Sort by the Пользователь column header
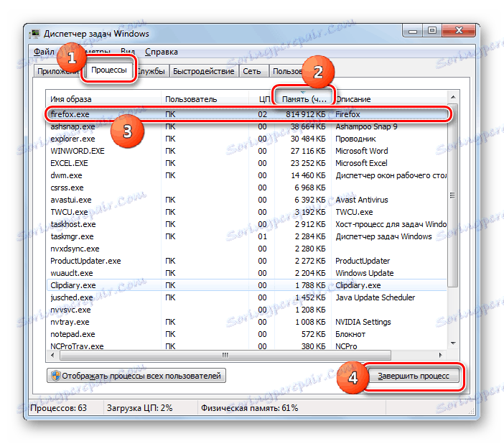This screenshot has width=504, height=444. pos(205,99)
